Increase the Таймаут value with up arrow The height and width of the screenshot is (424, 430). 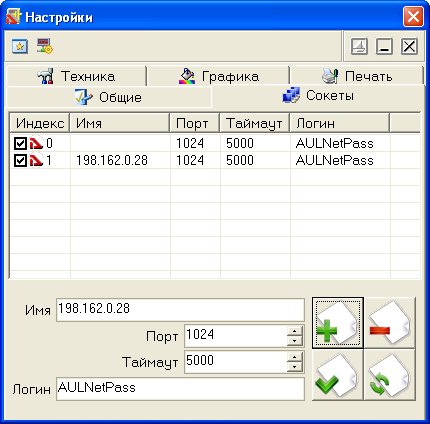click(294, 357)
